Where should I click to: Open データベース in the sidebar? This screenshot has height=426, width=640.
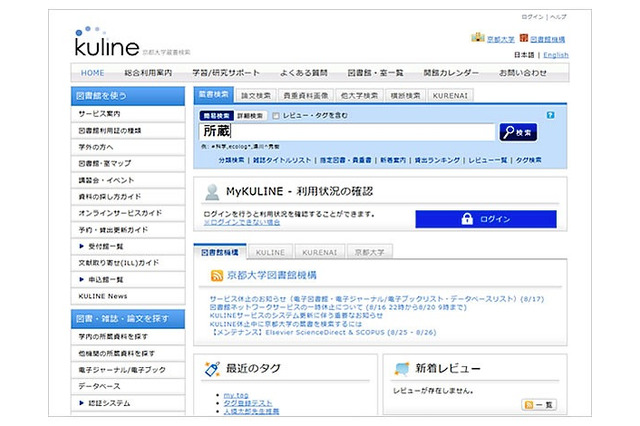128,386
